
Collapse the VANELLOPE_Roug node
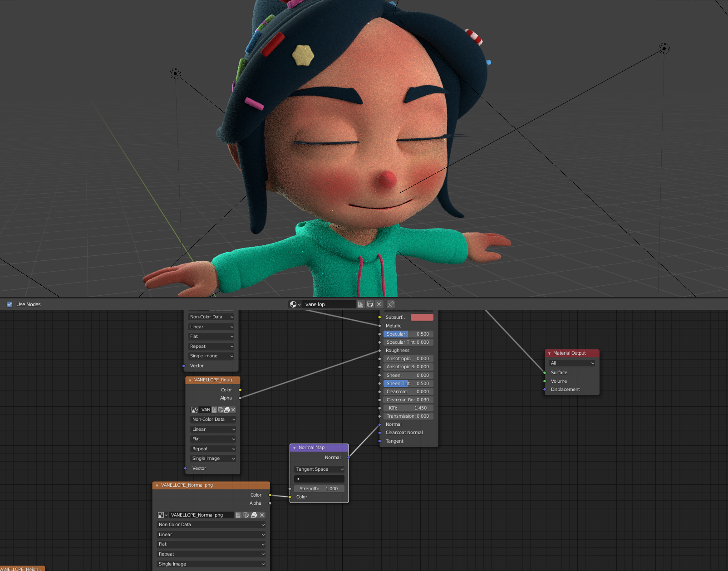tap(190, 380)
